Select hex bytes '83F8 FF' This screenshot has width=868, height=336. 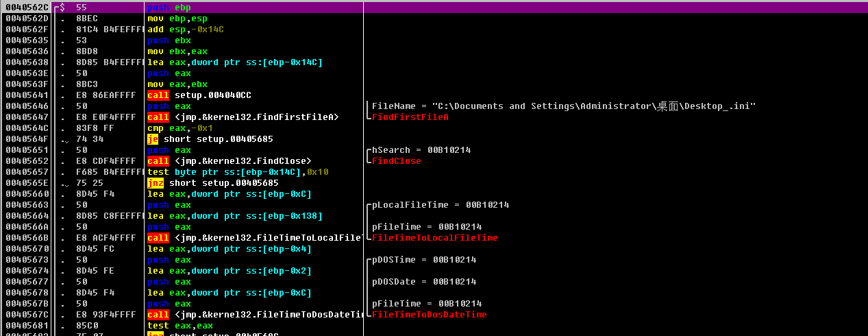(95, 128)
